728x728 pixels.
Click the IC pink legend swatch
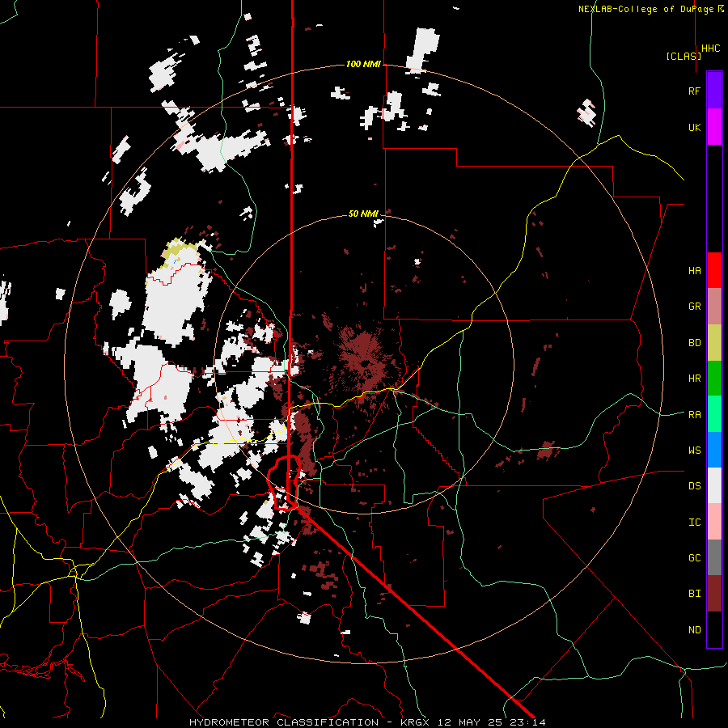click(x=714, y=522)
